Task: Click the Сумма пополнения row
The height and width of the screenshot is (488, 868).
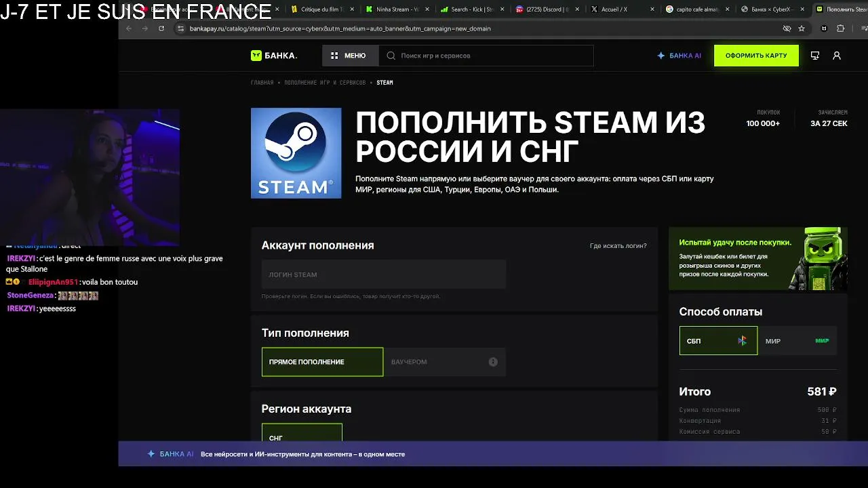Action: click(x=758, y=410)
